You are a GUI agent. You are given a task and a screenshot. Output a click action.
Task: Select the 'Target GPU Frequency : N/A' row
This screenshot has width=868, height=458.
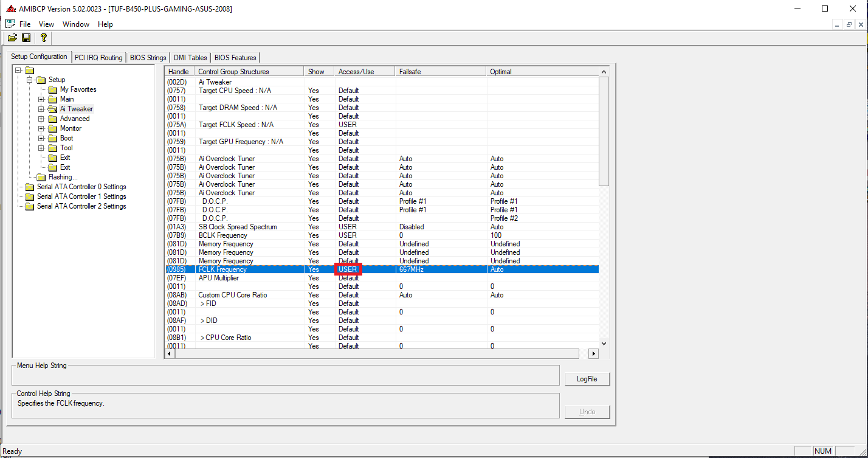pyautogui.click(x=382, y=142)
